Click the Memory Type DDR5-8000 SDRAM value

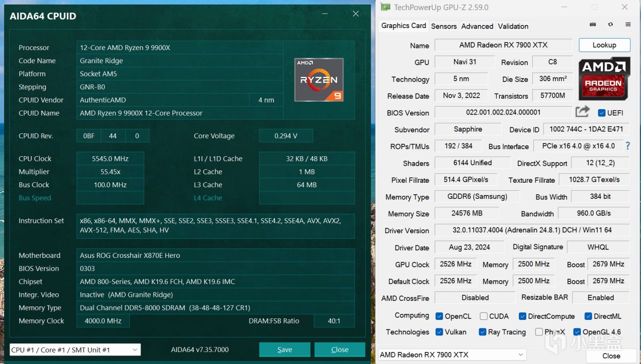215,308
